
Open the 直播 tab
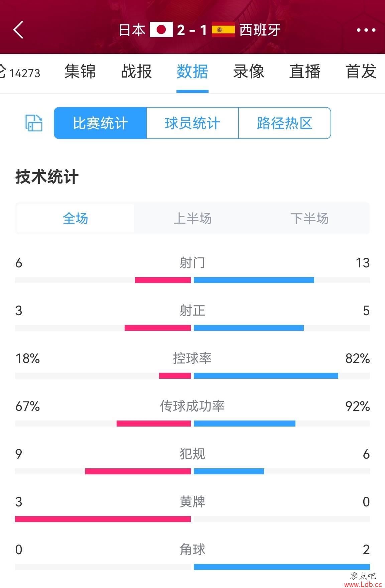(x=305, y=72)
